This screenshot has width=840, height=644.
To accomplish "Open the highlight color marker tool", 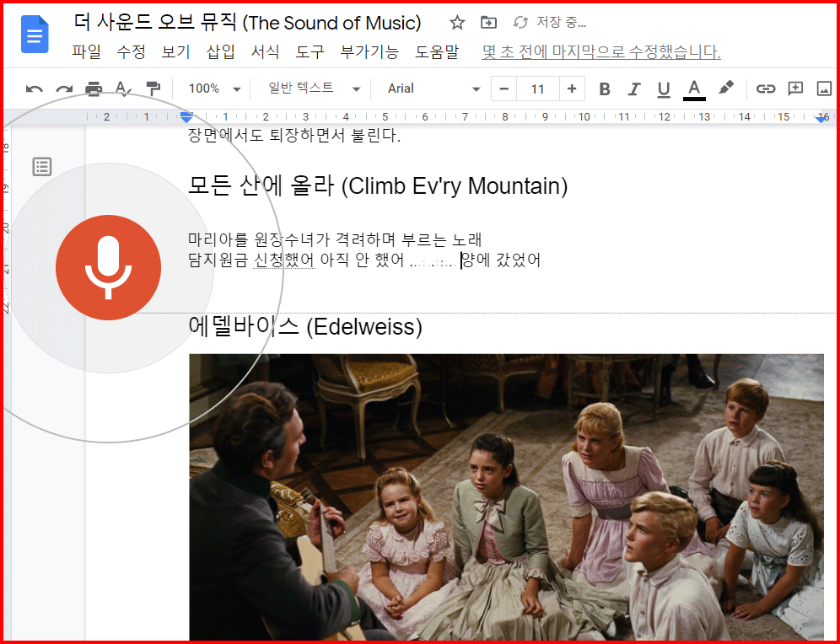I will click(x=725, y=89).
